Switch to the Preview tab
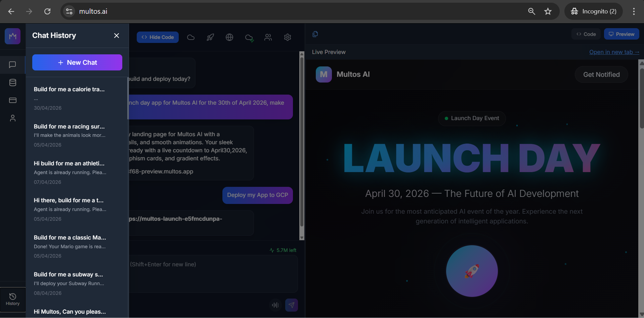The image size is (644, 318). (621, 34)
